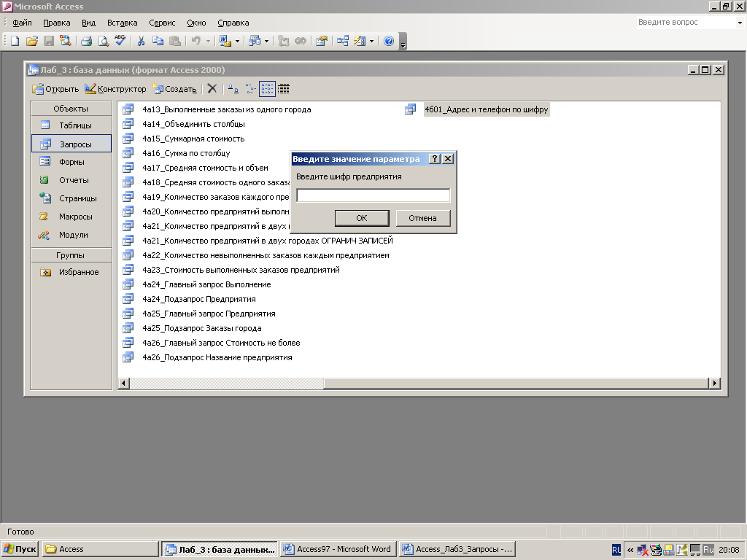Expand the Analyze dropdown arrow
Image resolution: width=747 pixels, height=560 pixels.
click(x=266, y=41)
